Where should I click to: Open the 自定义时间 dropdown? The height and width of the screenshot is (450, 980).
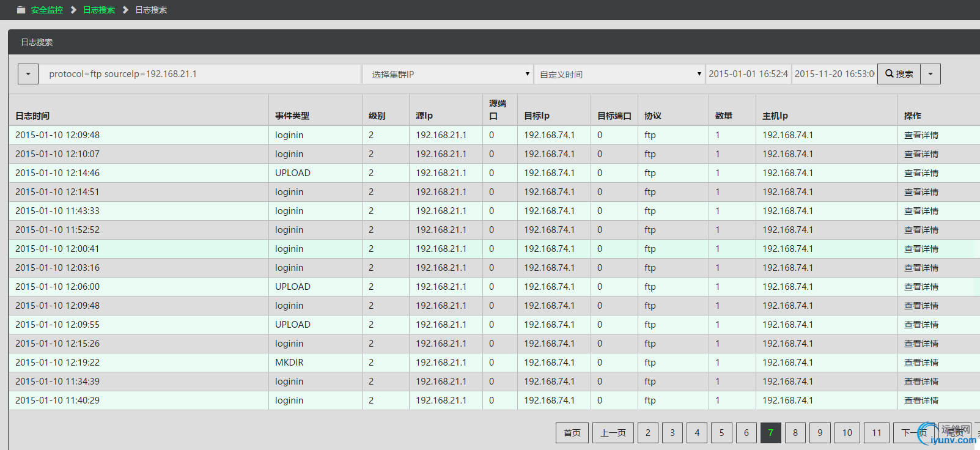pos(619,74)
